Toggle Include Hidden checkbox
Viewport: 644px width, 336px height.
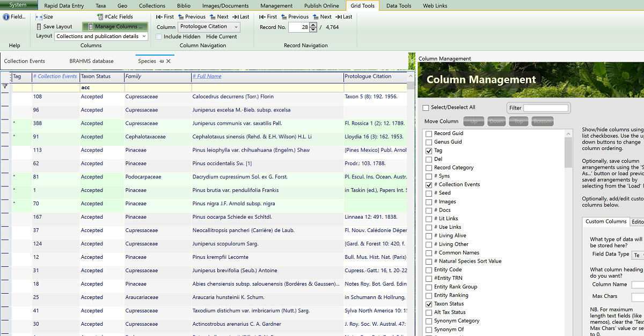(x=159, y=36)
